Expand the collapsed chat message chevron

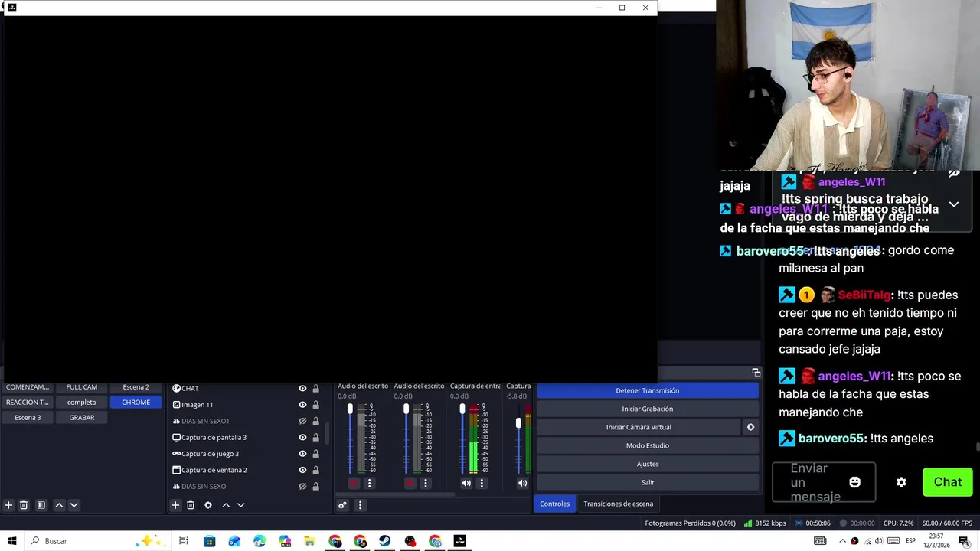[x=954, y=204]
